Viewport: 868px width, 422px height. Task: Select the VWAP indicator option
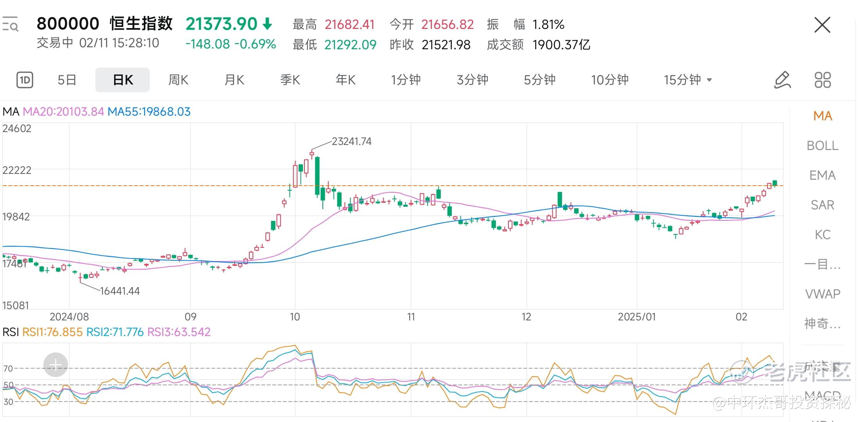pos(822,294)
